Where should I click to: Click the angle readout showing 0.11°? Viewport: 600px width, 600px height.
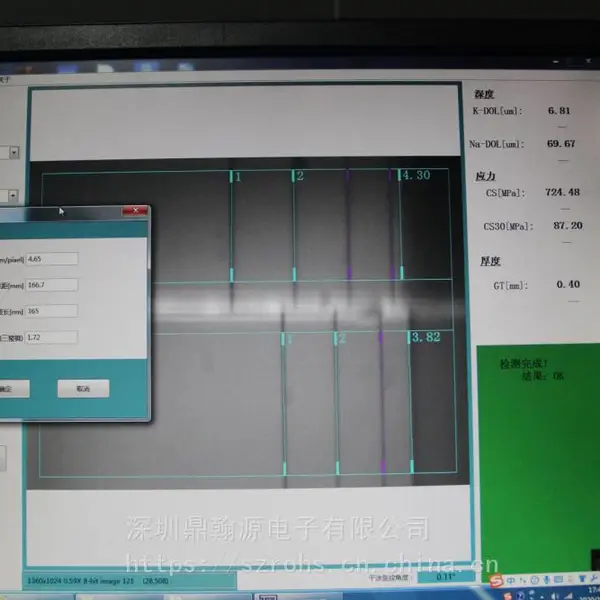click(445, 577)
